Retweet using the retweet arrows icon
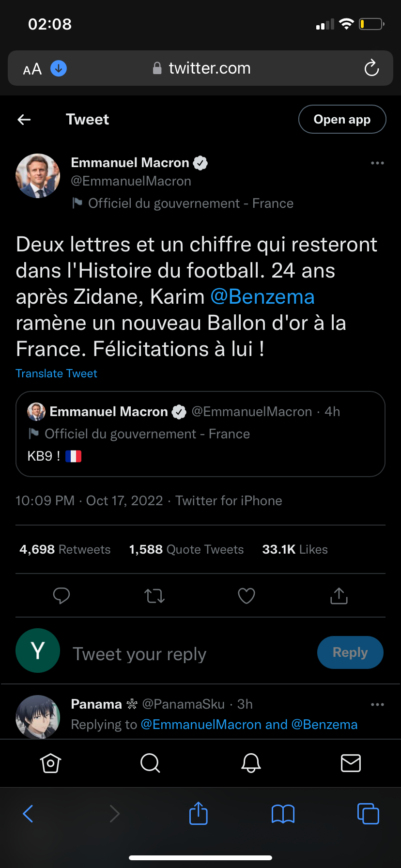The width and height of the screenshot is (401, 868). coord(154,596)
